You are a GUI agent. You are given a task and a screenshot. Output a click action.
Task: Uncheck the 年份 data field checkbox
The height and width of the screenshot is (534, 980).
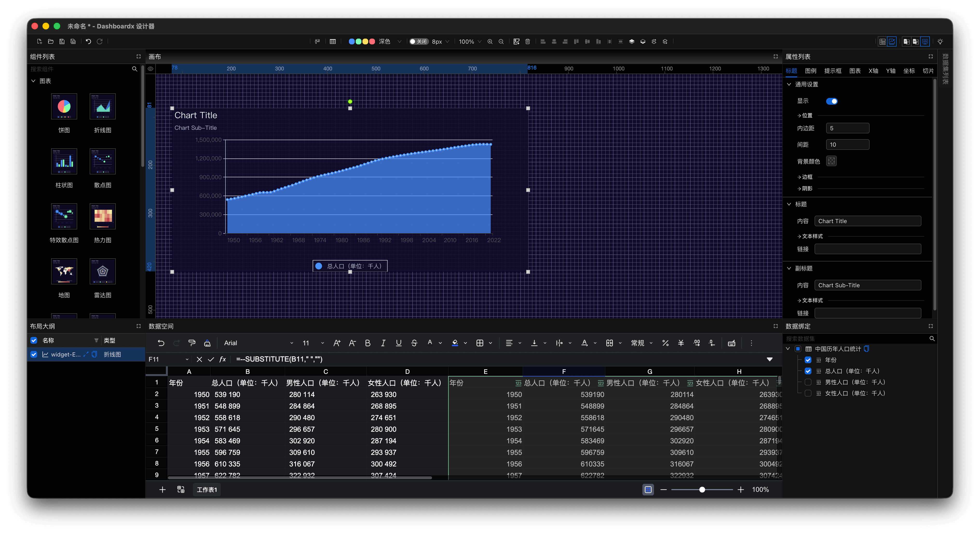click(808, 360)
